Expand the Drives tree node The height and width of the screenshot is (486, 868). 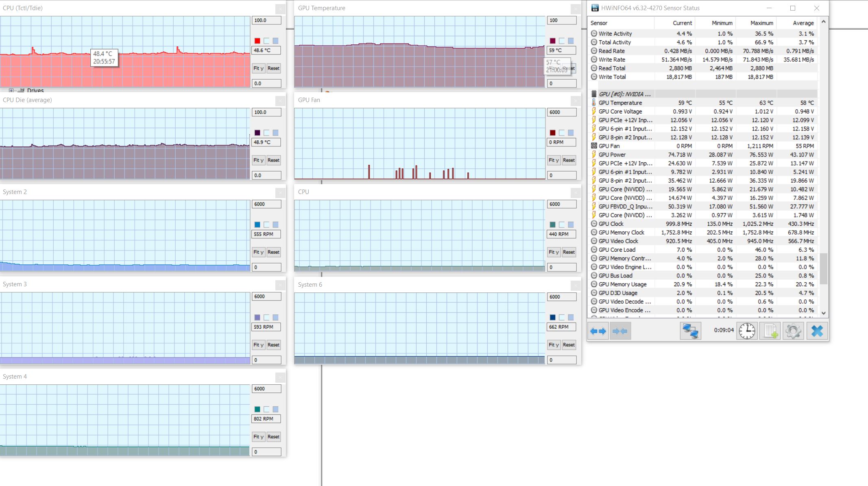click(11, 90)
